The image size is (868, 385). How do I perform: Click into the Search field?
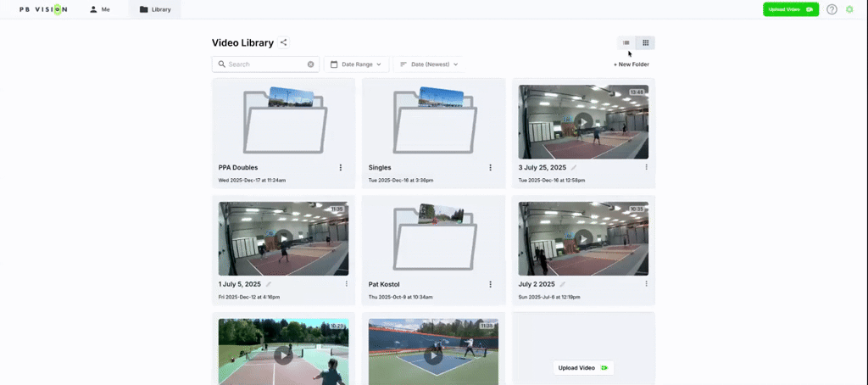click(x=265, y=64)
